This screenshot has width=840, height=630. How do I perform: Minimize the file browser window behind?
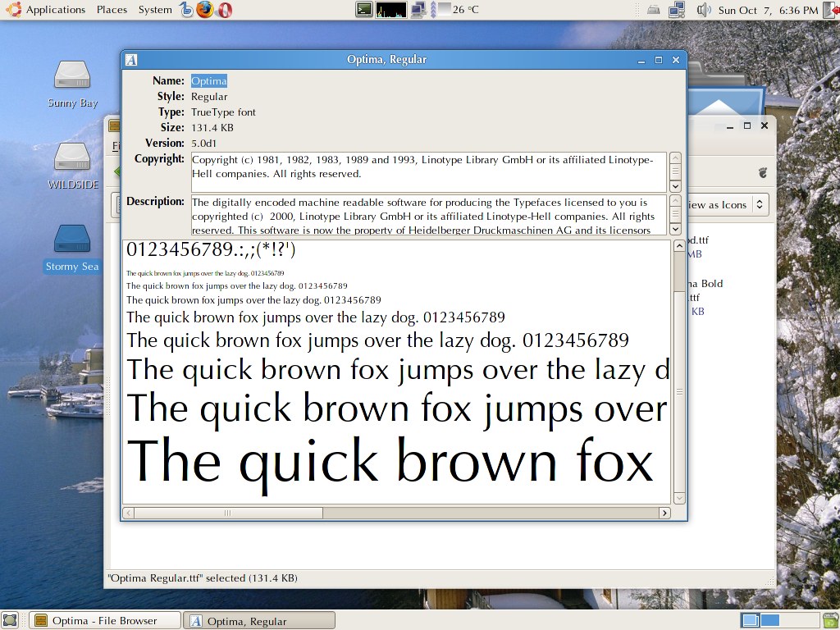click(x=729, y=126)
